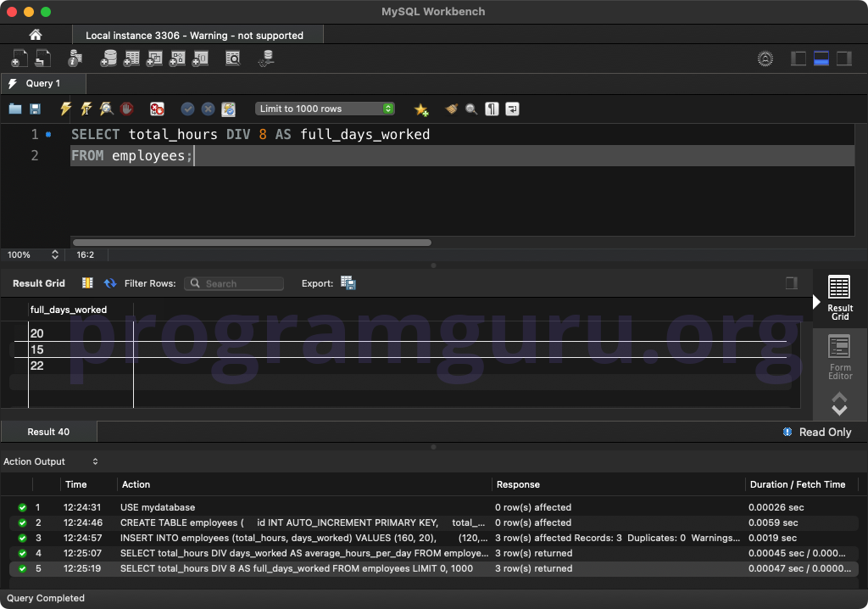Execute the SQL query with lightning bolt
Screen dimensions: 868x609
[65, 109]
